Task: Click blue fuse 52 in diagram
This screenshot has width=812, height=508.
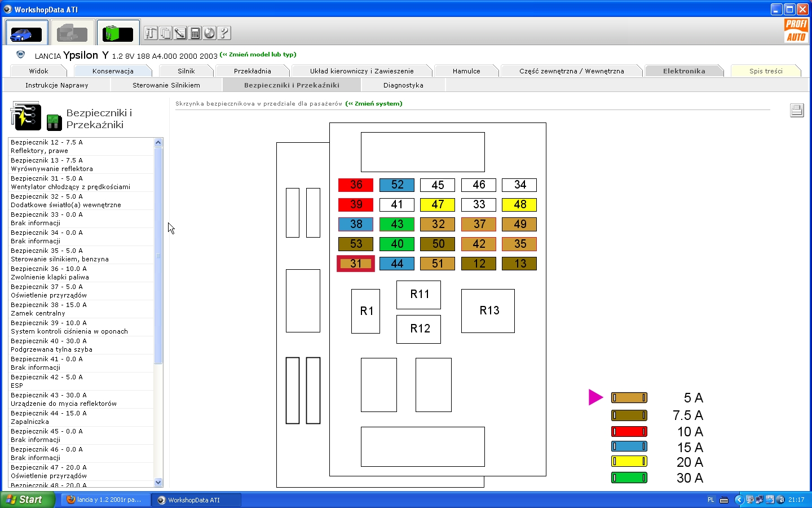Action: click(397, 185)
